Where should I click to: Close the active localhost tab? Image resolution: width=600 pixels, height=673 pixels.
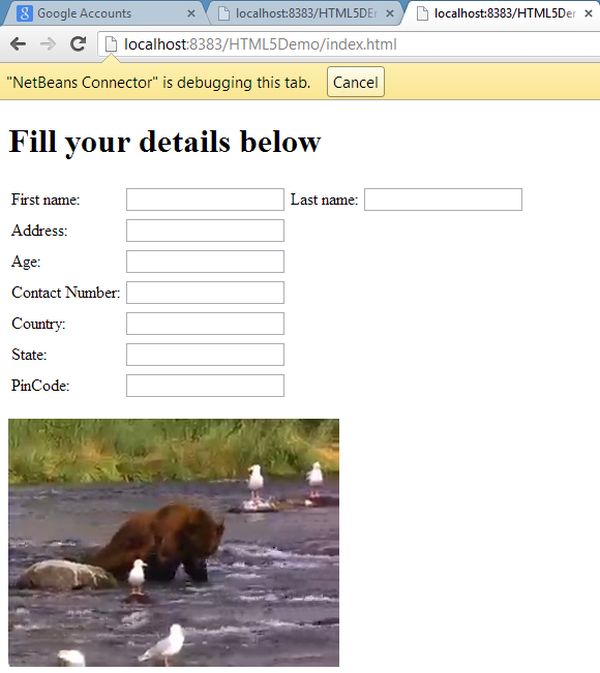pyautogui.click(x=589, y=14)
